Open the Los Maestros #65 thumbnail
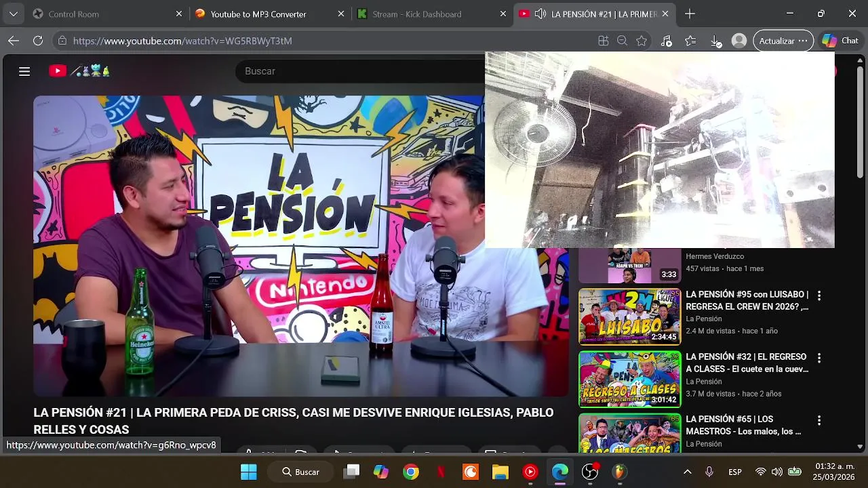This screenshot has height=488, width=868. click(629, 433)
